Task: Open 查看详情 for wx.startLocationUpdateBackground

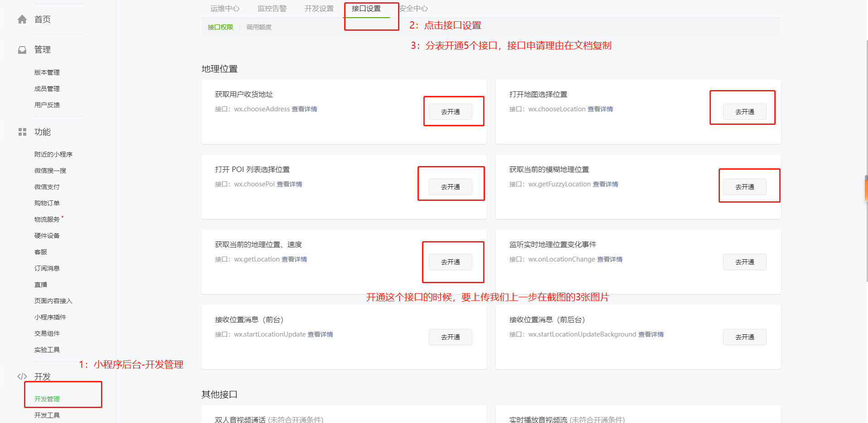Action: [x=651, y=334]
